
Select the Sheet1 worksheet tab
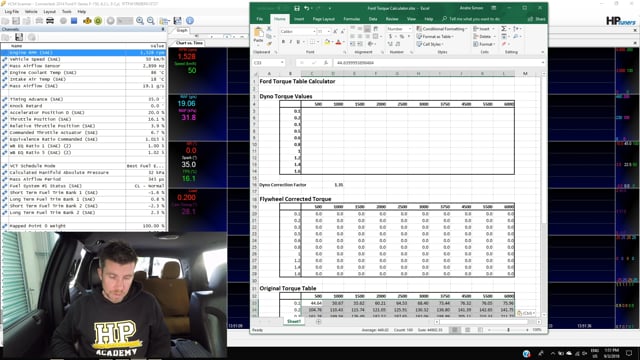click(294, 322)
